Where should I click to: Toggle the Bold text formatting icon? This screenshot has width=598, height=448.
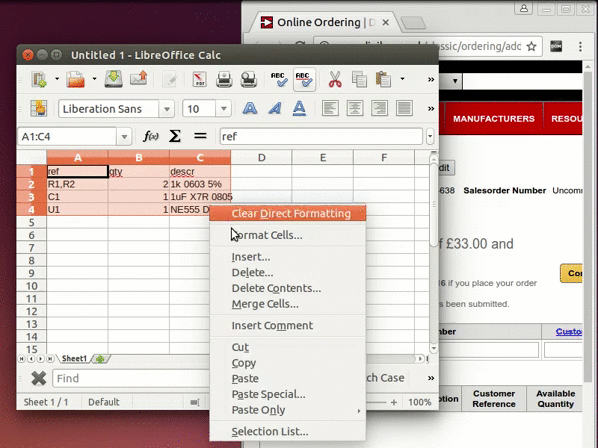point(250,109)
